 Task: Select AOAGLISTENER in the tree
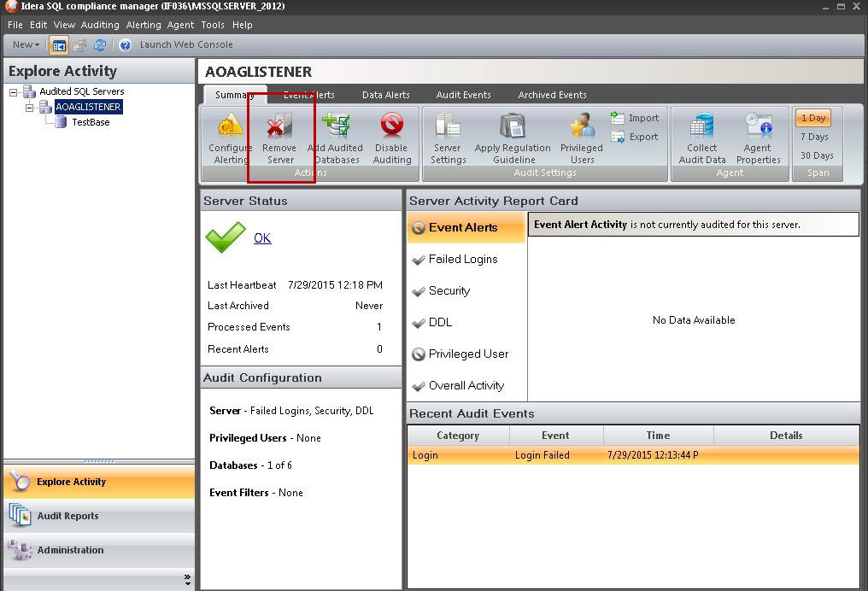pos(89,107)
